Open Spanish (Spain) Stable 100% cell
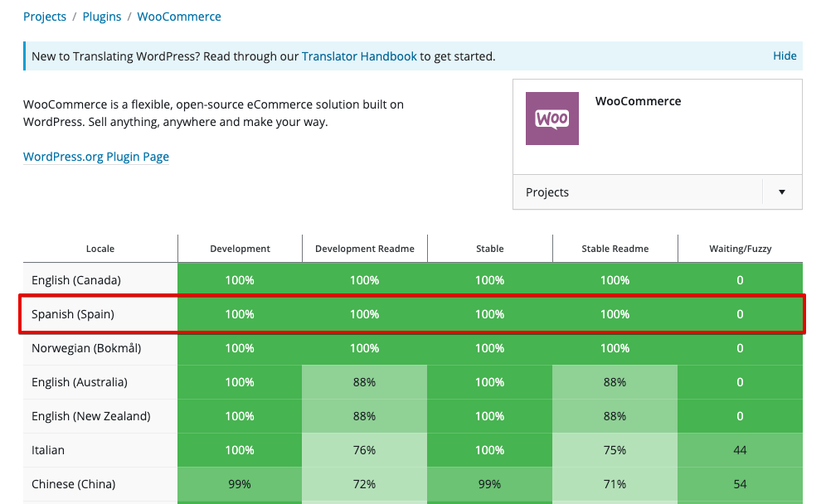 coord(490,314)
